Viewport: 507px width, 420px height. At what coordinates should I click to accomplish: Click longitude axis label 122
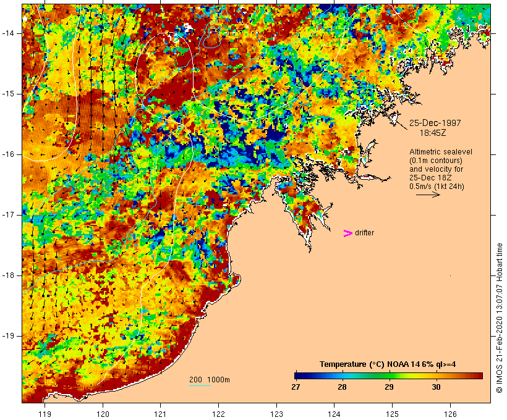pyautogui.click(x=219, y=414)
